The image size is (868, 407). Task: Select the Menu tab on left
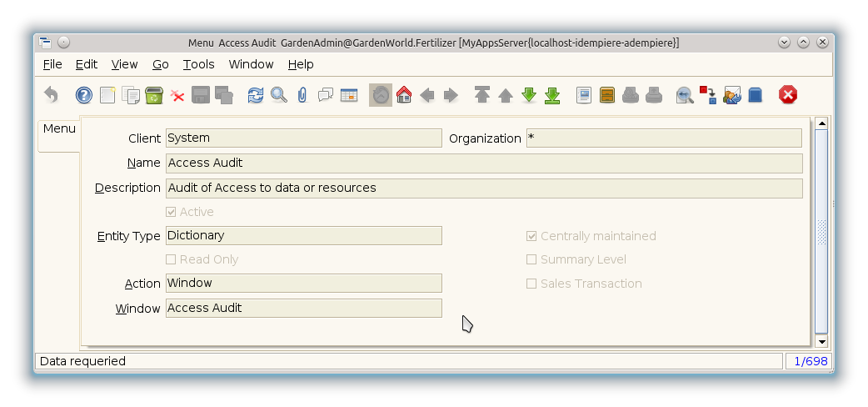(x=59, y=128)
